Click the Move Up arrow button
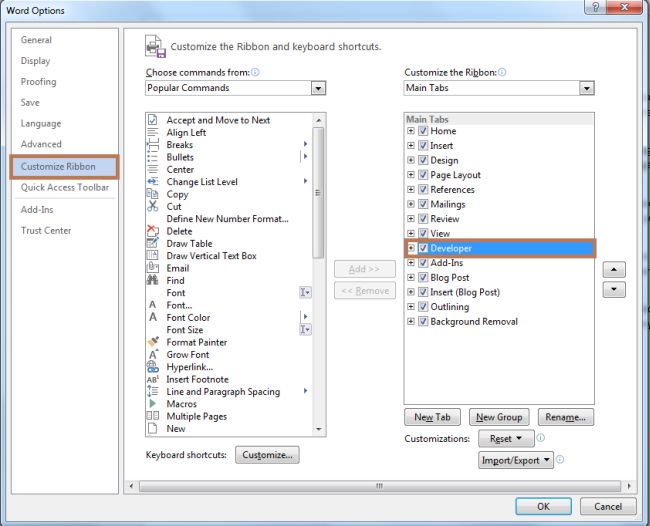This screenshot has width=650, height=526. tap(614, 270)
